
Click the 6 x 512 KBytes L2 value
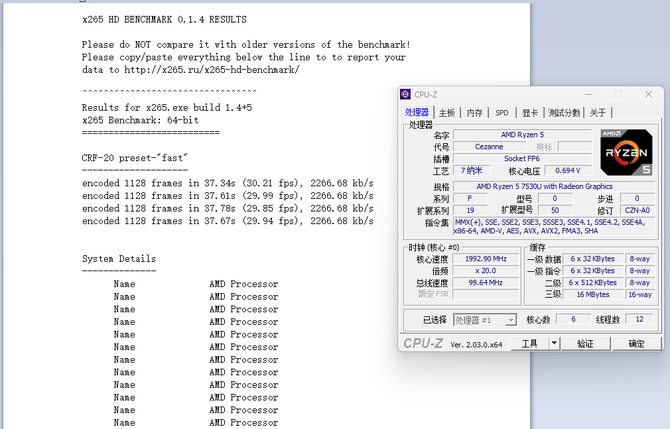(x=593, y=282)
